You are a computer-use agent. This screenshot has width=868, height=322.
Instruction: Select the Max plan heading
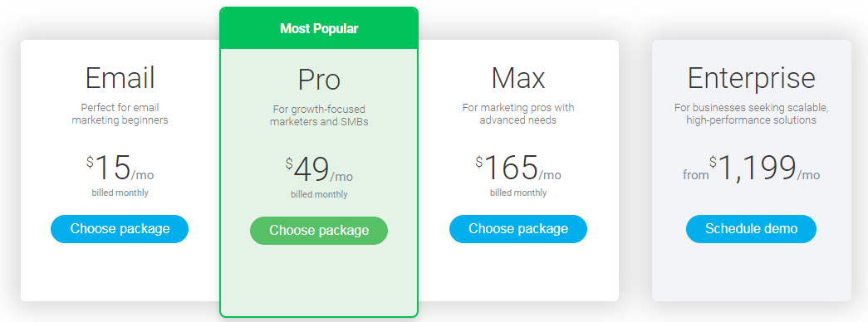tap(518, 78)
